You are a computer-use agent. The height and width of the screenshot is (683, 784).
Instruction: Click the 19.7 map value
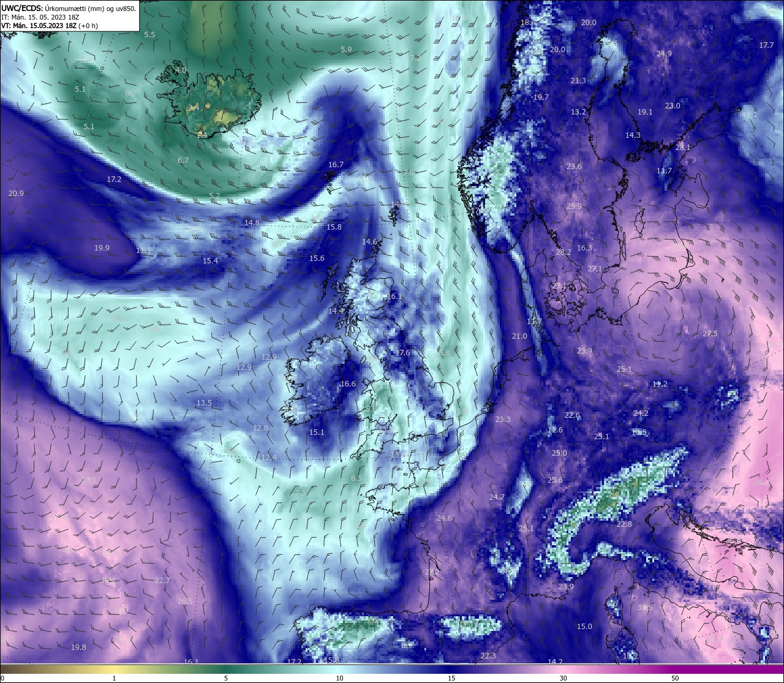541,97
